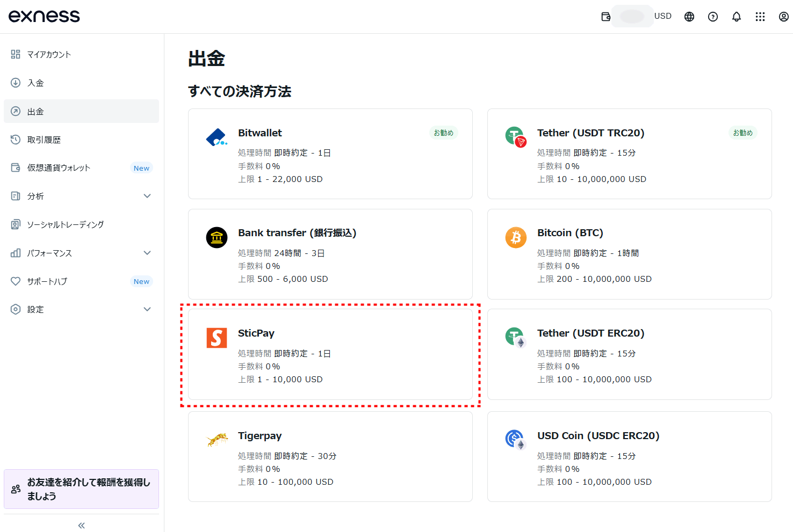Screen dimensions: 793x532
Task: Open 取引履歴 menu item
Action: coord(81,140)
